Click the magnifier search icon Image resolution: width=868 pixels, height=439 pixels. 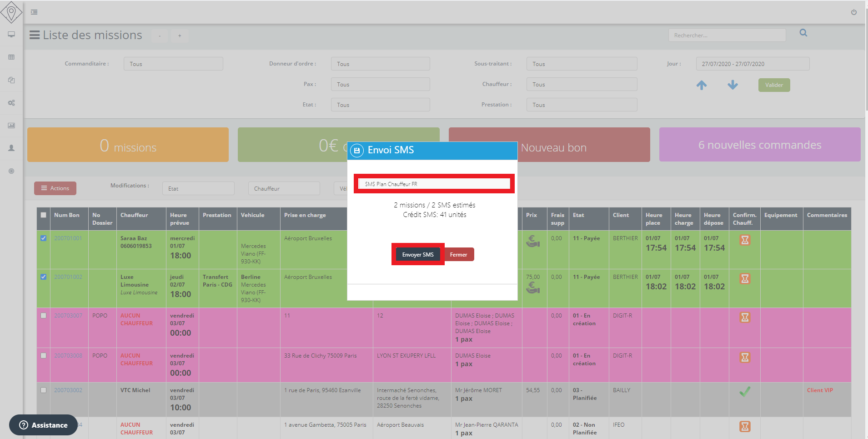(803, 33)
